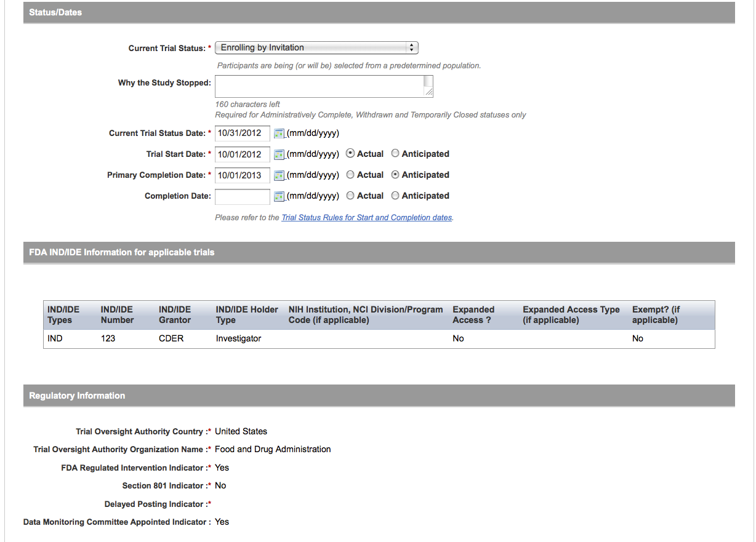Open calendar icon beside Completion Date field
Screen dimensions: 756x542
click(x=279, y=196)
